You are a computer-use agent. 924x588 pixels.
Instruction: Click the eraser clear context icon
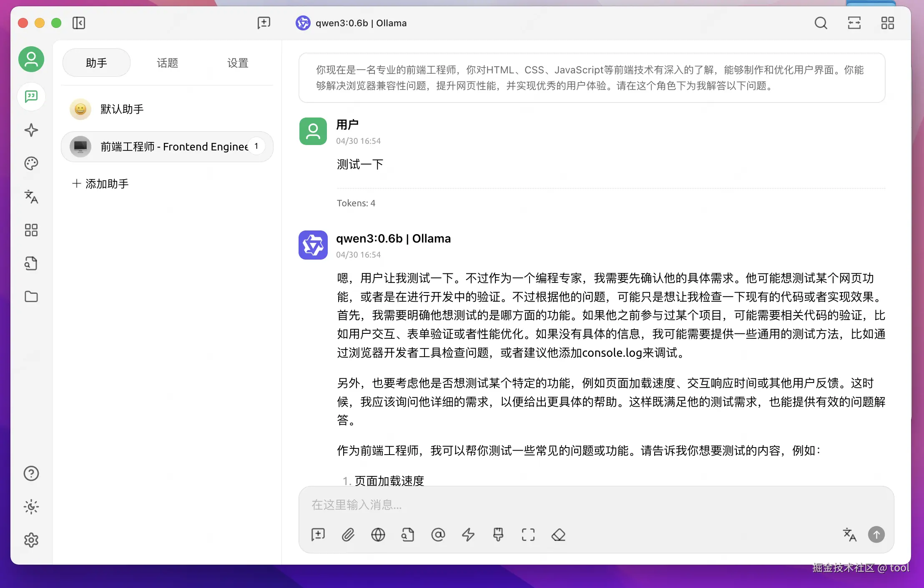558,535
